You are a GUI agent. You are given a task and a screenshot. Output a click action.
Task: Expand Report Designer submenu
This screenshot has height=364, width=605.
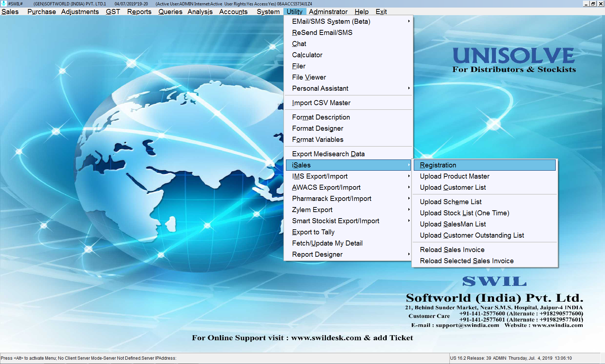click(348, 254)
